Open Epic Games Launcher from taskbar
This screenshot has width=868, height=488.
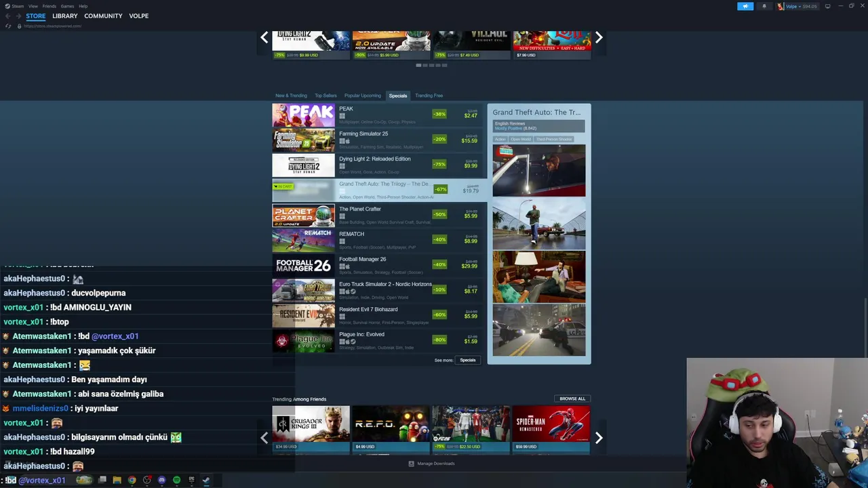tap(191, 480)
